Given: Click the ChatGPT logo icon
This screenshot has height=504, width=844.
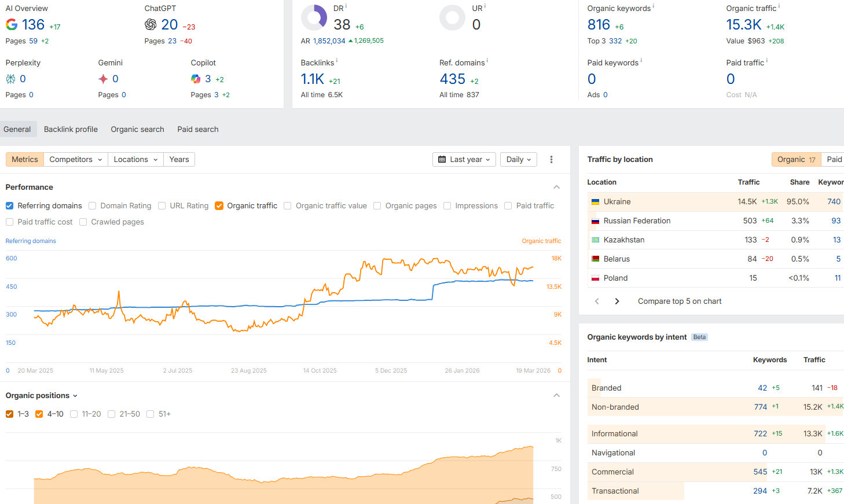Looking at the screenshot, I should click(x=151, y=24).
